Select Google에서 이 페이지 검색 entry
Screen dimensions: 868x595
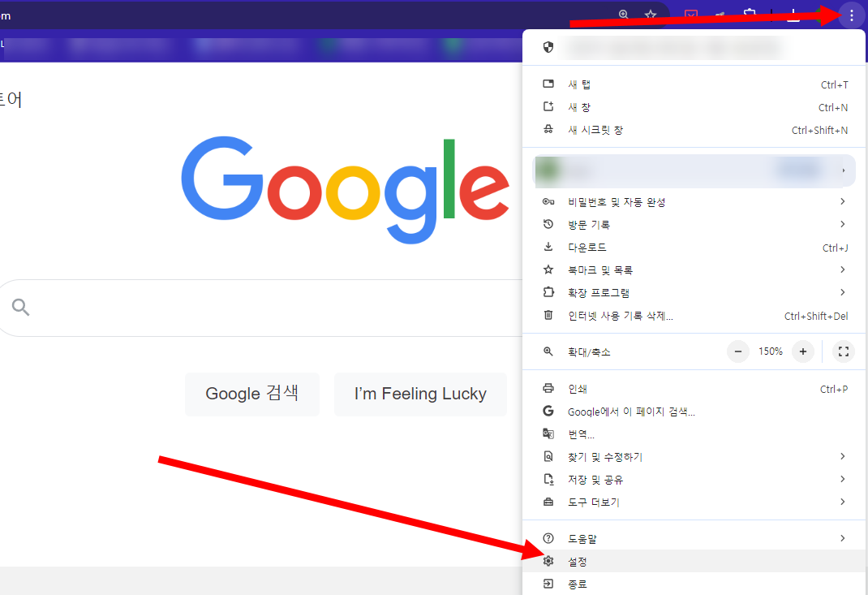click(x=694, y=412)
